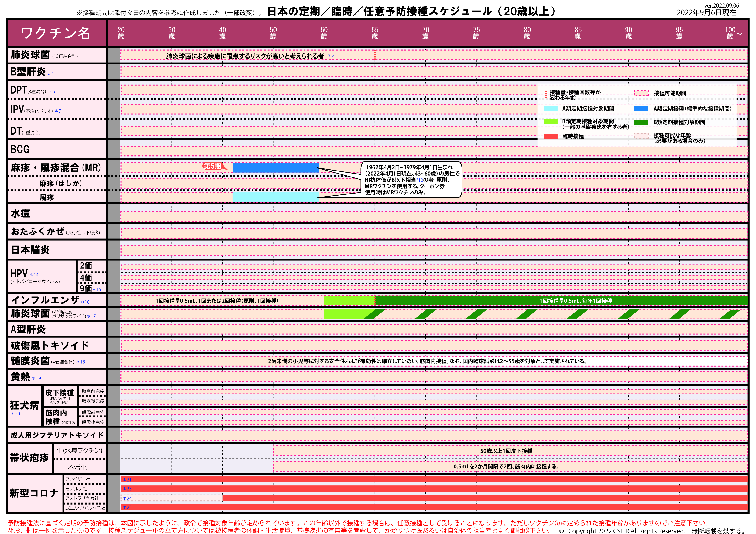The height and width of the screenshot is (534, 756).
Task: Click the light blue A類定期接種対象期間 legend swatch
Action: pos(550,109)
